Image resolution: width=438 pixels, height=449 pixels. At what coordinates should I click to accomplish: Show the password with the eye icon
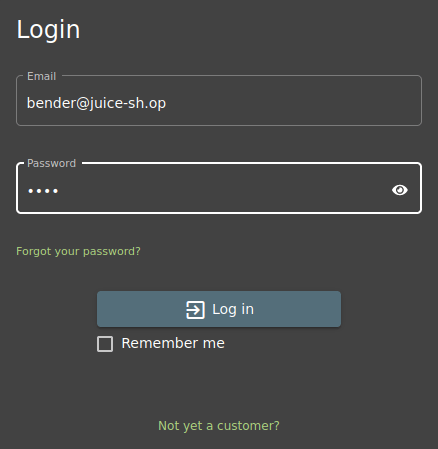[x=400, y=190]
